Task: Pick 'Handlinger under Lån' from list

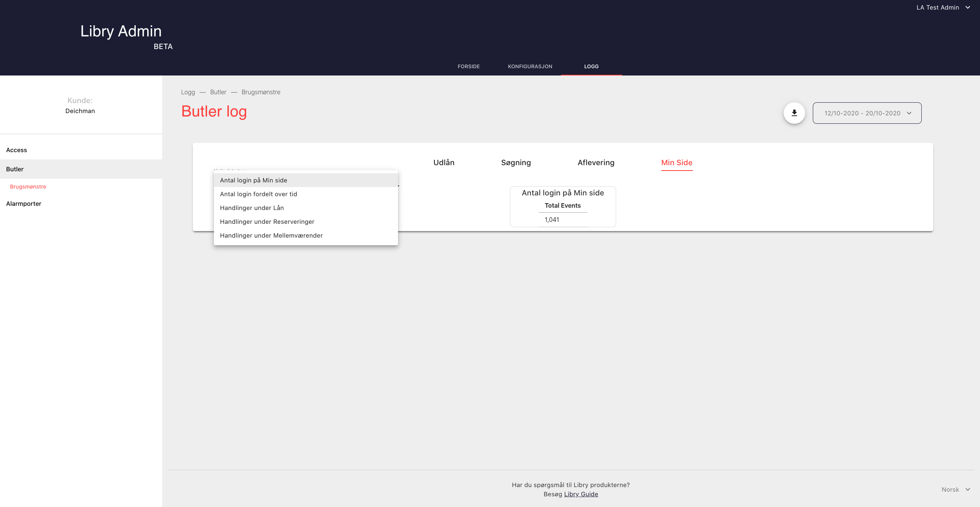Action: tap(252, 208)
